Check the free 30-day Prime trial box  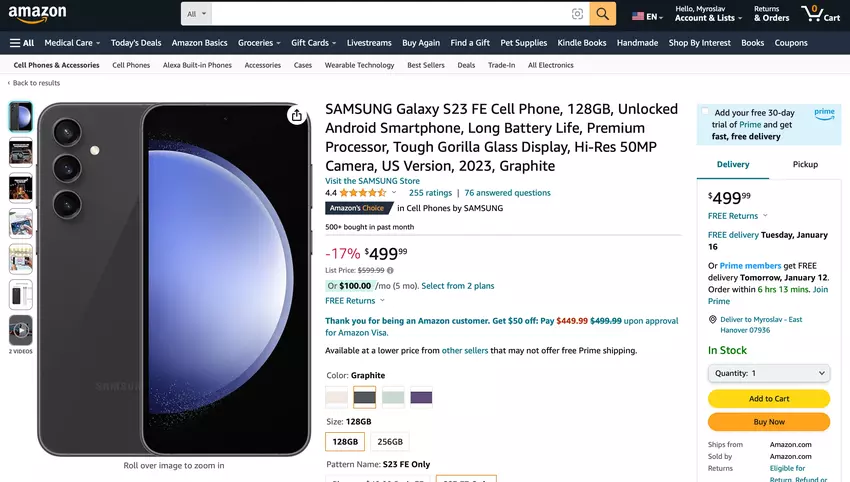point(705,112)
